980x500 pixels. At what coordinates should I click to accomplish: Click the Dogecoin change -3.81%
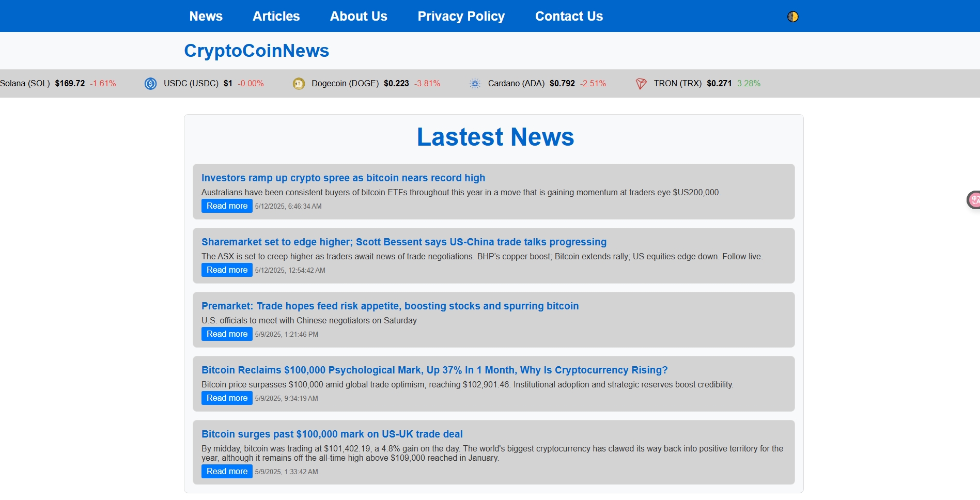427,83
